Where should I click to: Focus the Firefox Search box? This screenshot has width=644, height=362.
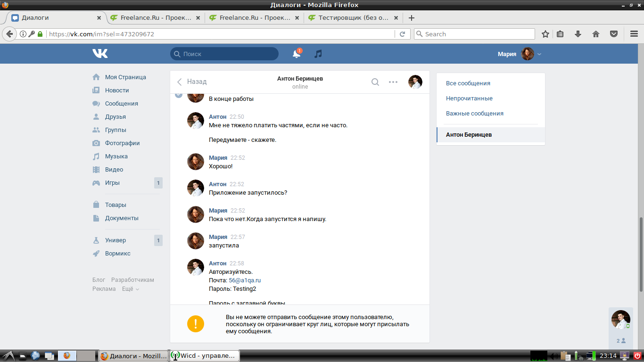[x=474, y=34]
